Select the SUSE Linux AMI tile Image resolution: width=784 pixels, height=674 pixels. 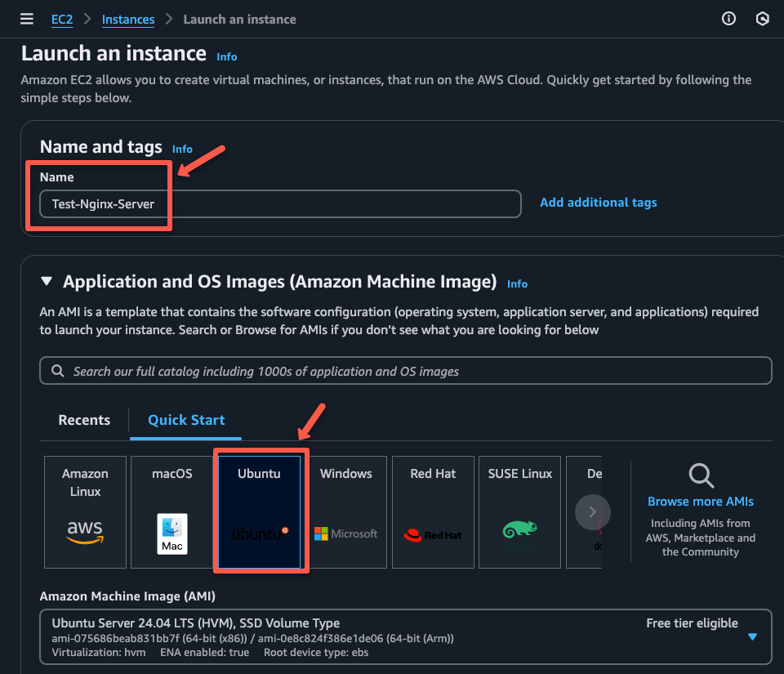click(520, 512)
